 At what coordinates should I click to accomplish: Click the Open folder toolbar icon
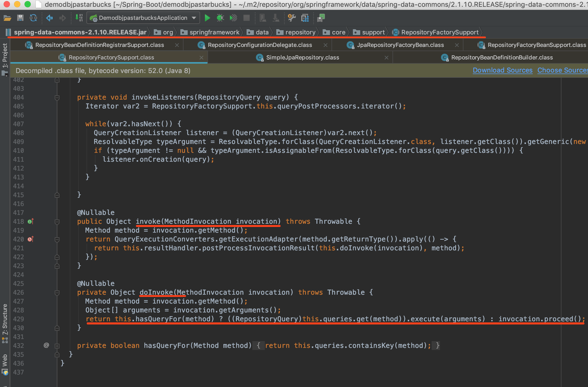[x=7, y=18]
